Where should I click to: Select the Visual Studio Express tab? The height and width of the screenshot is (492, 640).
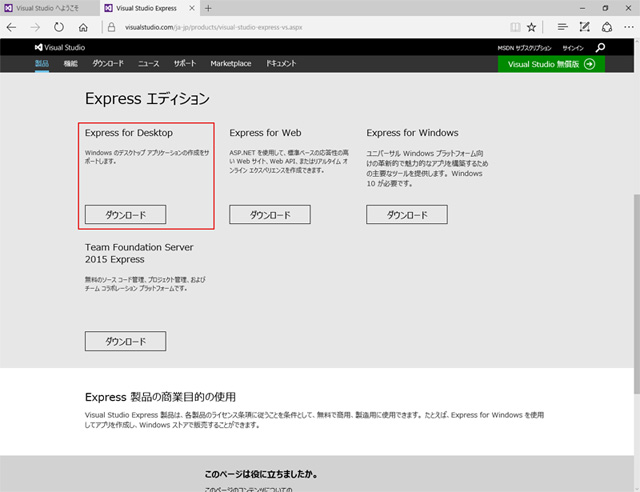(x=149, y=8)
